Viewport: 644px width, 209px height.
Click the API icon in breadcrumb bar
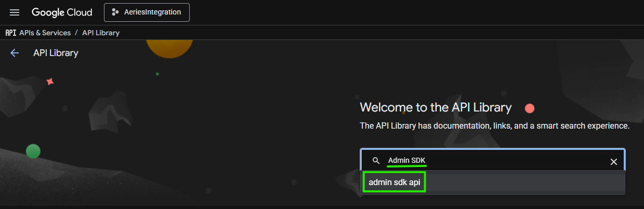click(10, 33)
